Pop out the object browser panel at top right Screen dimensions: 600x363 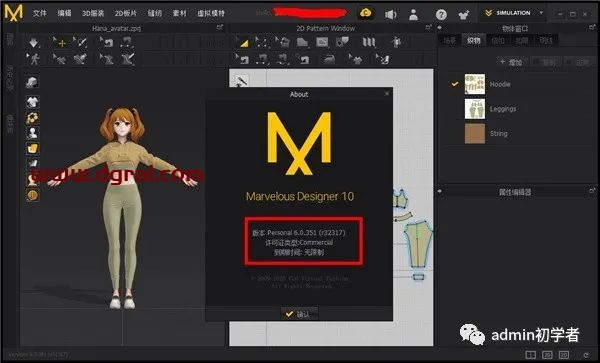(x=592, y=28)
